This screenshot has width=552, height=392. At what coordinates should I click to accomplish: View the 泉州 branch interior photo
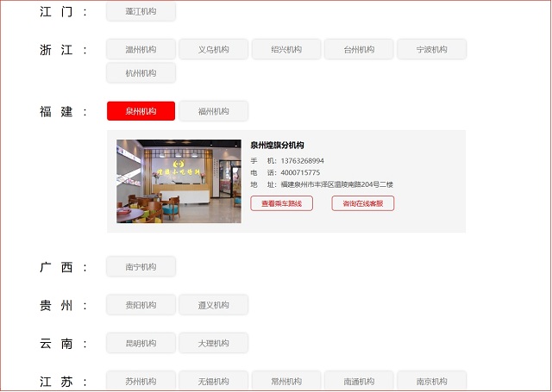[179, 182]
